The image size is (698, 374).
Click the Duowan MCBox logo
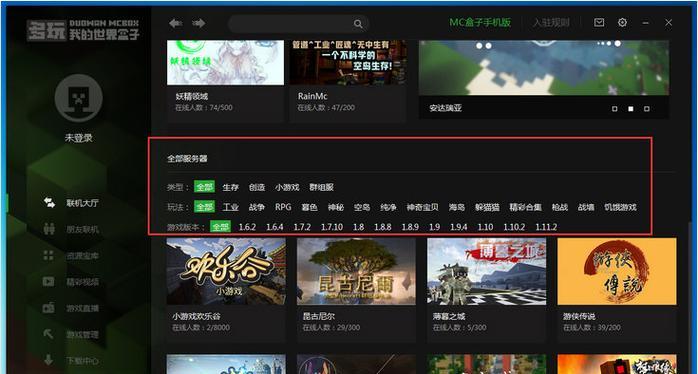(83, 30)
